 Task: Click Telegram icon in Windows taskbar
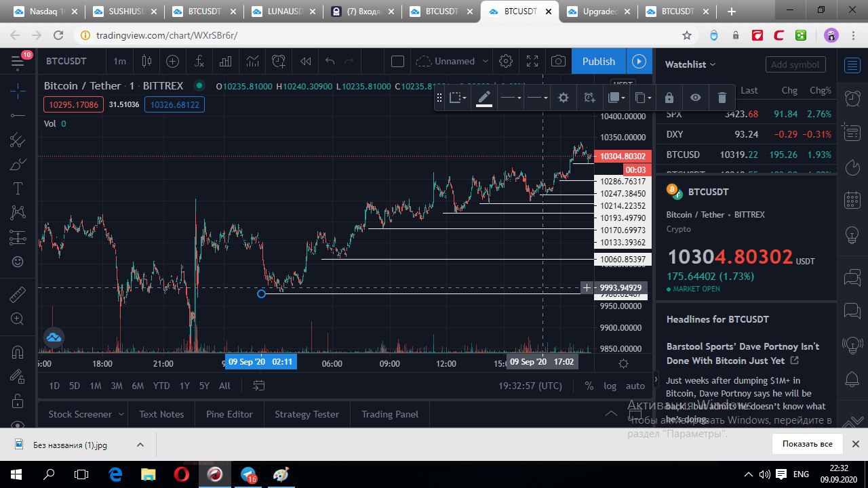[248, 474]
